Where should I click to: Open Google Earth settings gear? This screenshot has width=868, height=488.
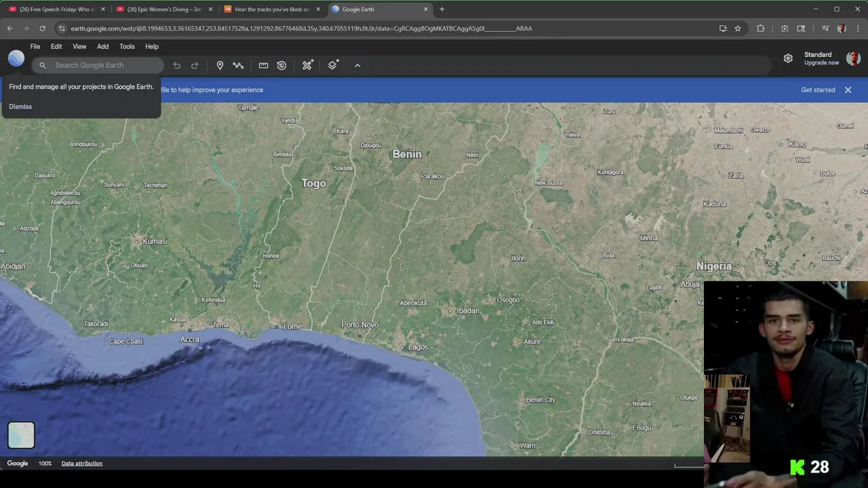(788, 59)
